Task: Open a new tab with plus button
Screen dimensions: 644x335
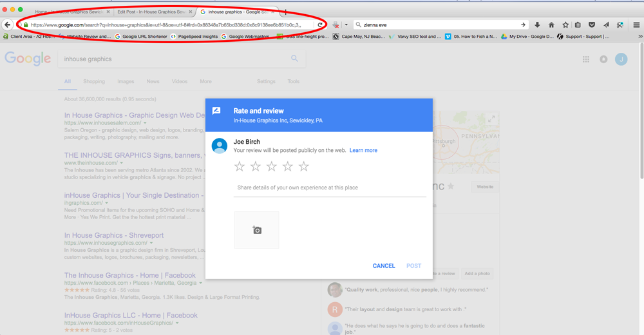Action: tap(286, 12)
